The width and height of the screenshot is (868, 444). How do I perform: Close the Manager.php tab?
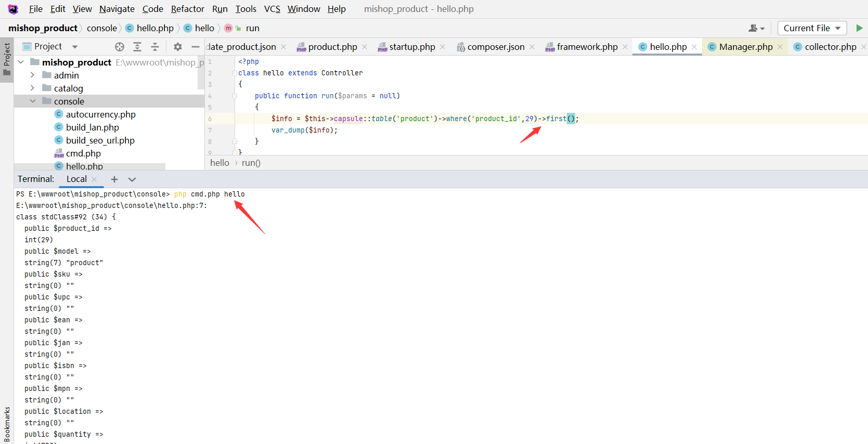click(x=780, y=47)
